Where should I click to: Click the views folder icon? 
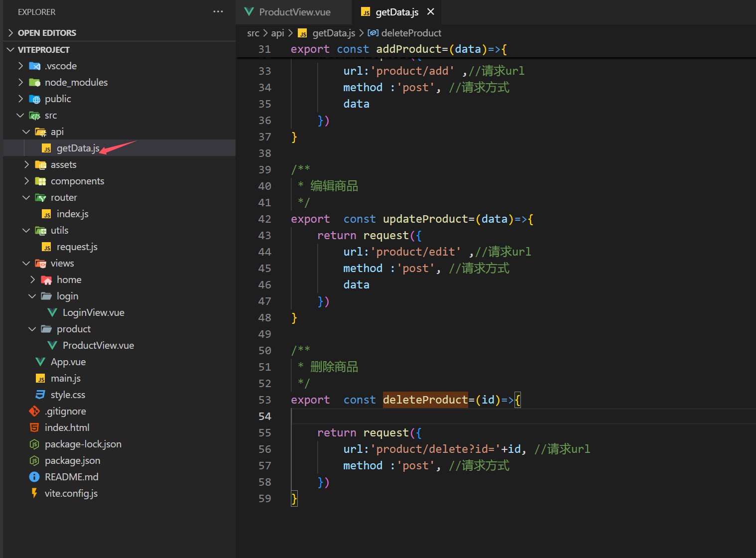40,264
